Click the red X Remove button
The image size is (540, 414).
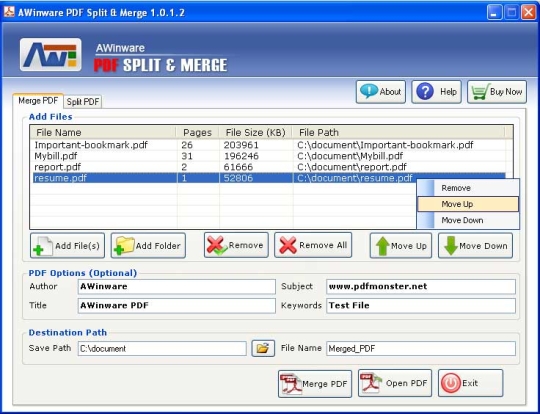click(x=236, y=245)
